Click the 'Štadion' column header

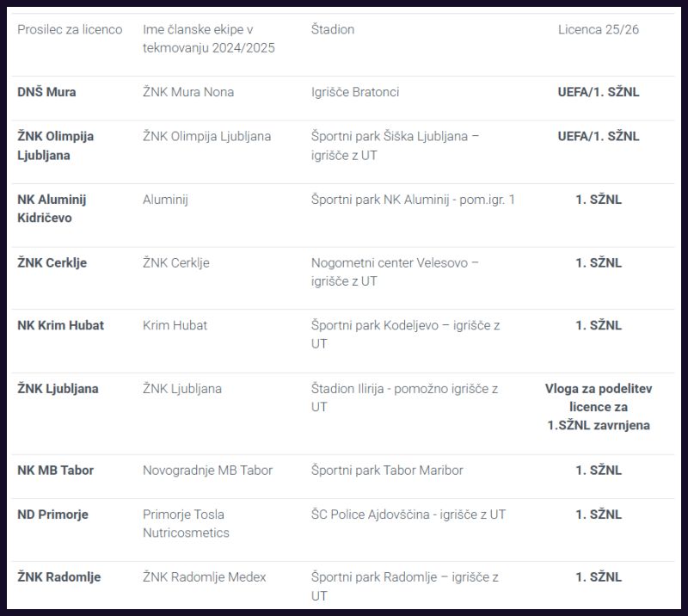(333, 29)
